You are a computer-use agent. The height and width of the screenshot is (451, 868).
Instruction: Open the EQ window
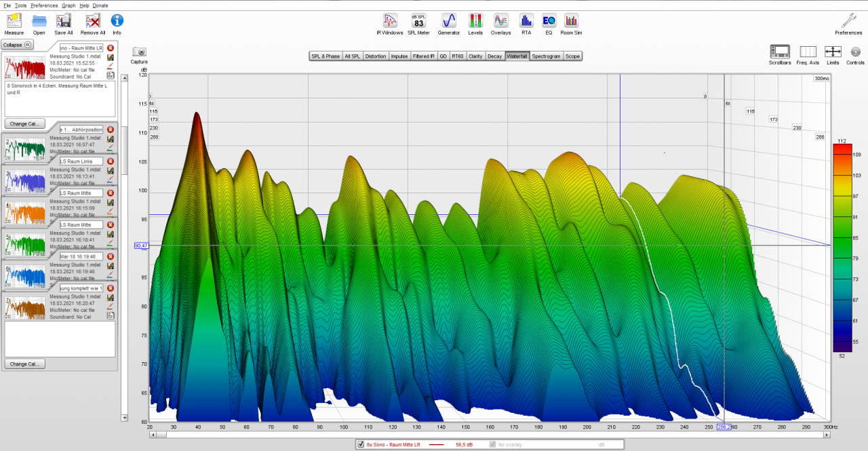[x=549, y=23]
